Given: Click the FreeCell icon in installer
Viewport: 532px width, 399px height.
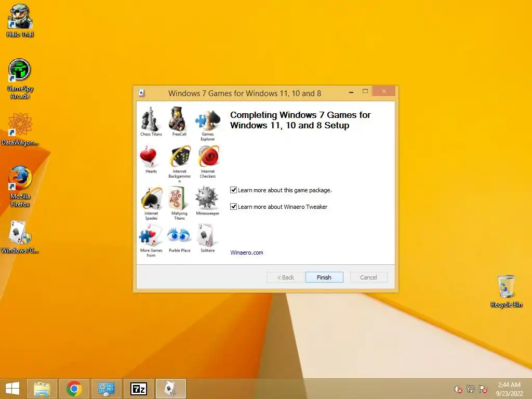Looking at the screenshot, I should pos(179,119).
